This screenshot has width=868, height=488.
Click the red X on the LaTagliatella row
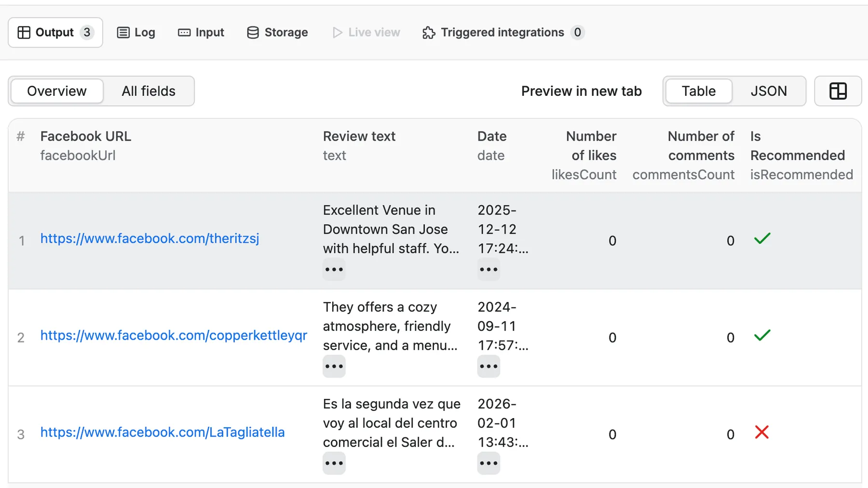[762, 433]
